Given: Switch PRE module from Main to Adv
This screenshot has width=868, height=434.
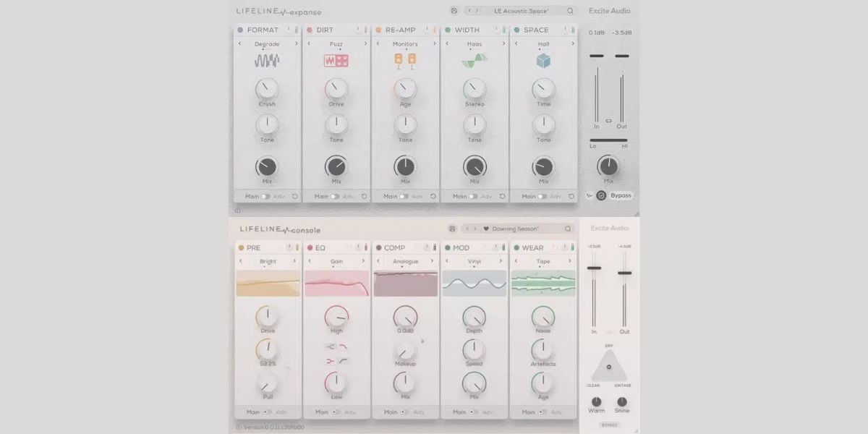Looking at the screenshot, I should tap(267, 412).
